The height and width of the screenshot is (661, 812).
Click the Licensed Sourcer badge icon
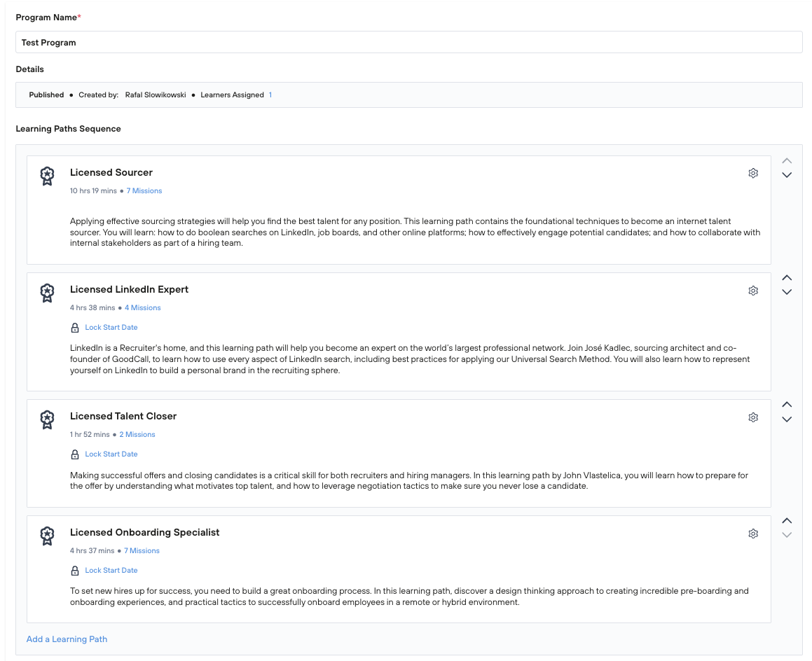tap(47, 176)
